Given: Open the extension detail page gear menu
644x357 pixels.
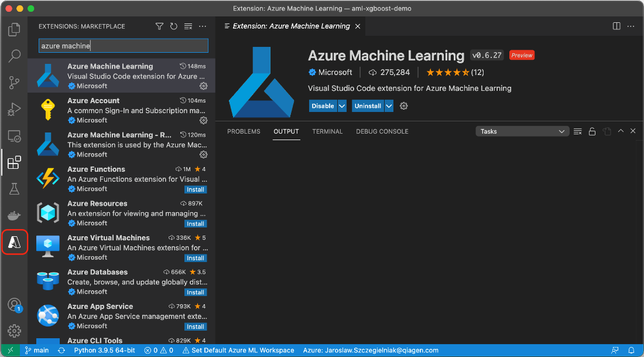Looking at the screenshot, I should tap(404, 106).
